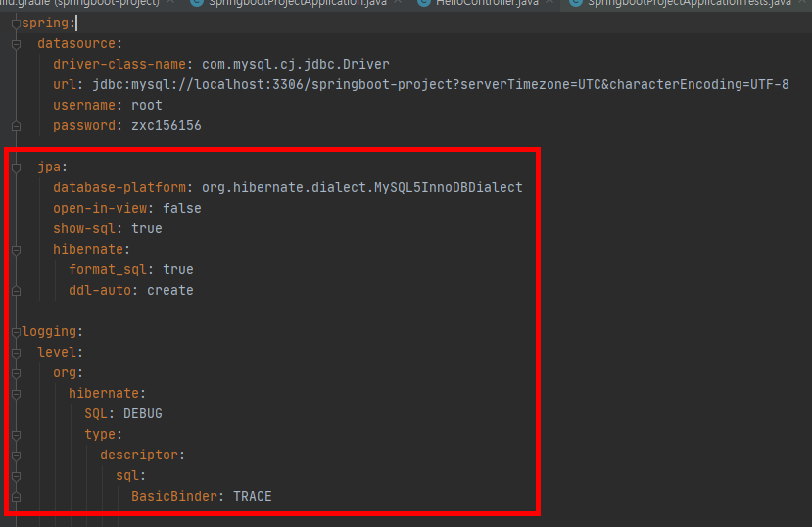
Task: Click the driver-class-name key
Action: coord(119,65)
